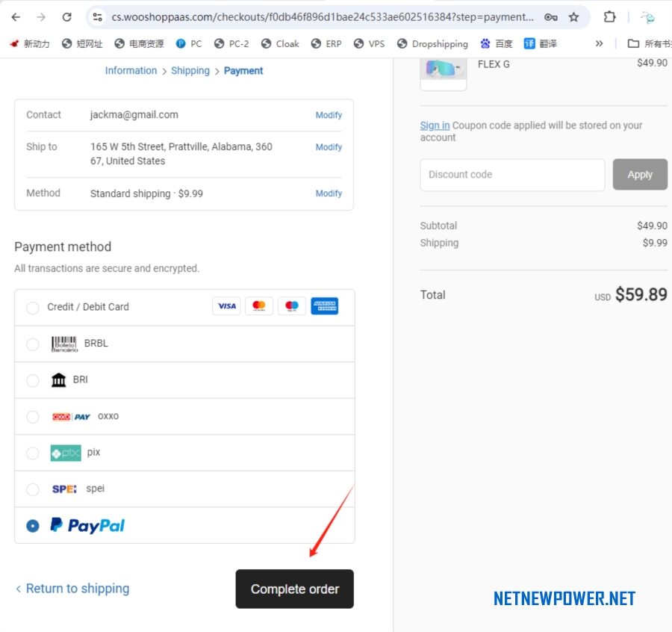Modify the Ship to address
This screenshot has height=632, width=672.
tap(329, 147)
